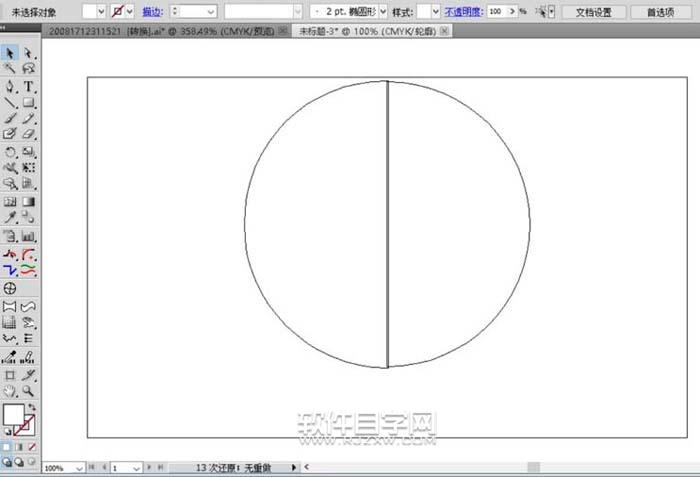Click the vertical line inside the circle
Screen dimensions: 700x477
[x=387, y=224]
